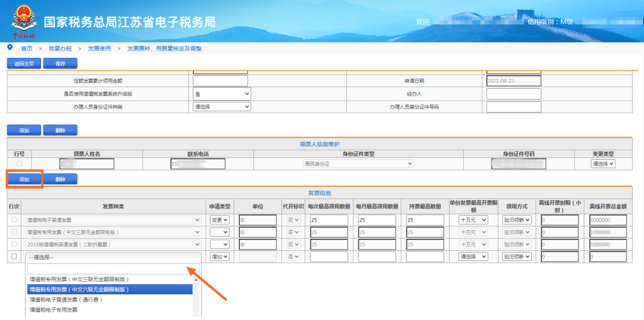Tick the checkbox for 增值税电子普通发票 row

click(x=14, y=220)
